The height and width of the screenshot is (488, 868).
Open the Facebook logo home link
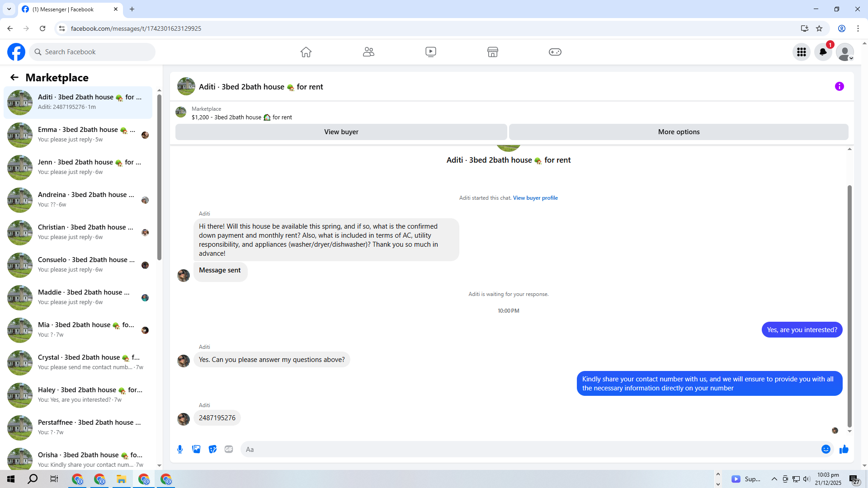point(16,52)
